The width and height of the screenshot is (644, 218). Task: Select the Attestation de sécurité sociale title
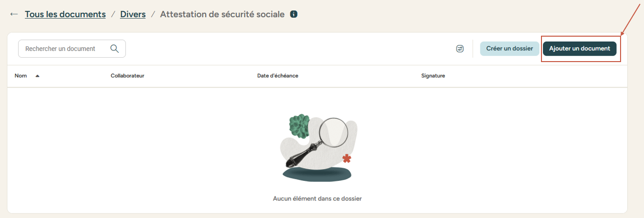tap(222, 14)
